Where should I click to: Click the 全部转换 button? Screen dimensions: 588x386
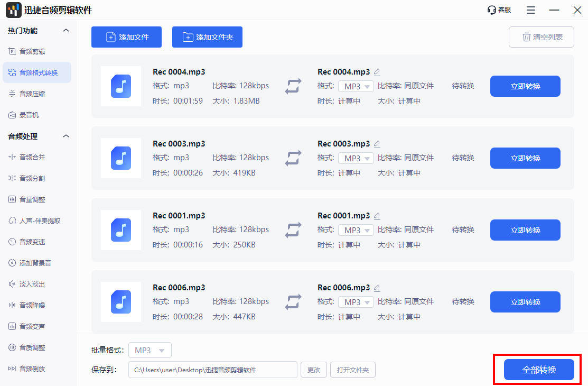539,370
